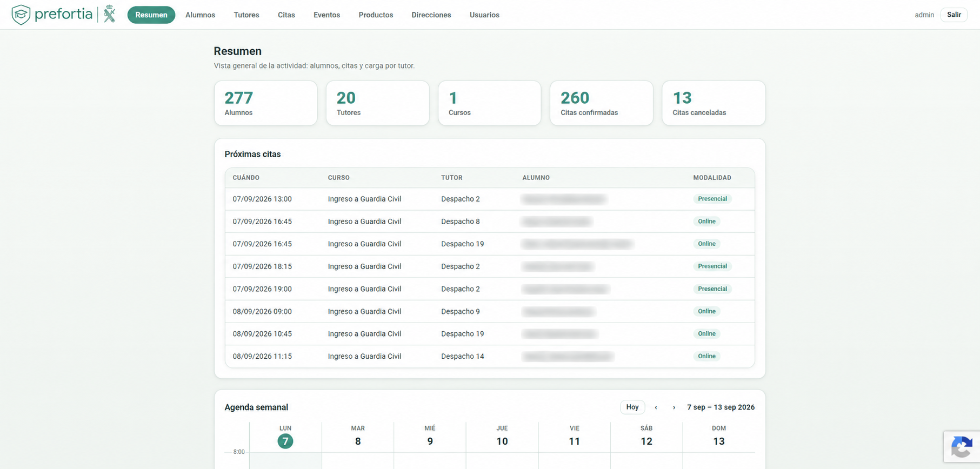This screenshot has width=980, height=469.
Task: Click the week range 7 sep – 13 sep 2026
Action: coord(721,407)
